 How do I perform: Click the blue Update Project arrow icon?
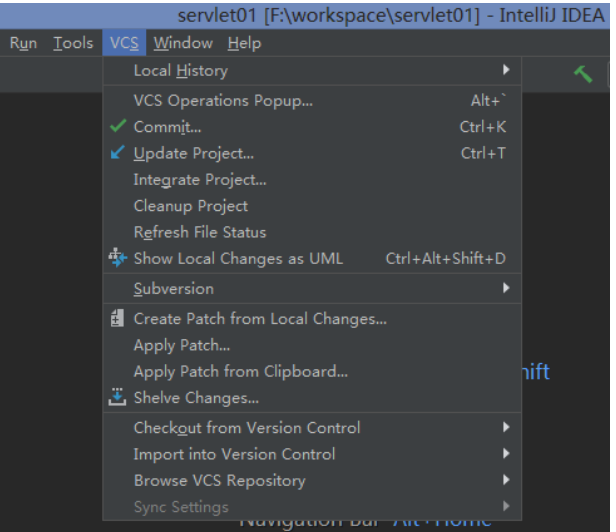tap(117, 152)
